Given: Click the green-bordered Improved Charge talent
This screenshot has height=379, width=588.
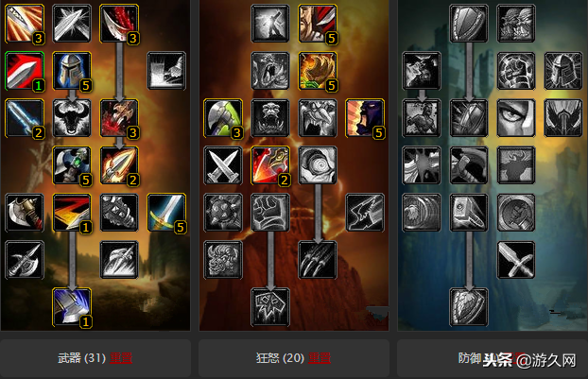Looking at the screenshot, I should point(25,71).
